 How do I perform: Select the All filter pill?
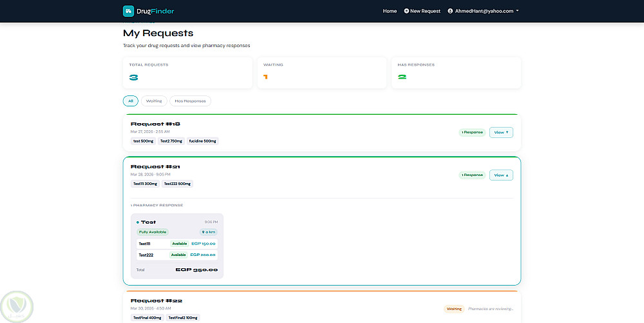(131, 101)
